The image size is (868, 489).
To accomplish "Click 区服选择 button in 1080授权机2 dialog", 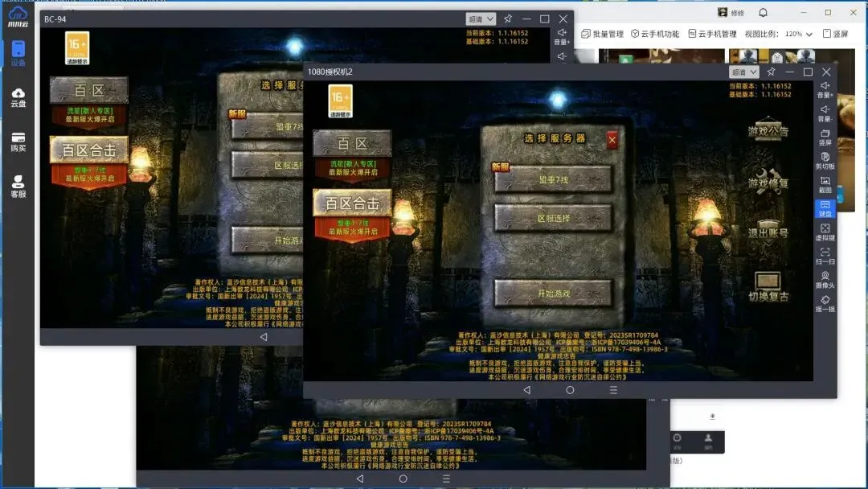I will (554, 218).
